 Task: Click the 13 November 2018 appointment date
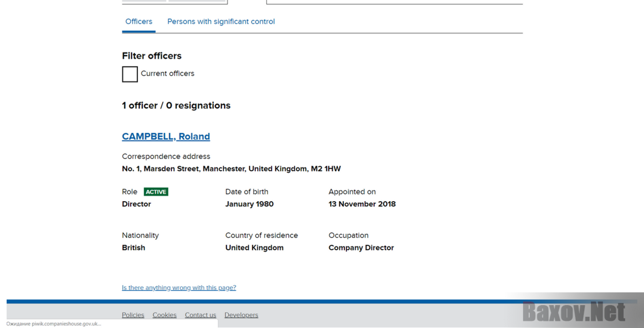pyautogui.click(x=362, y=204)
